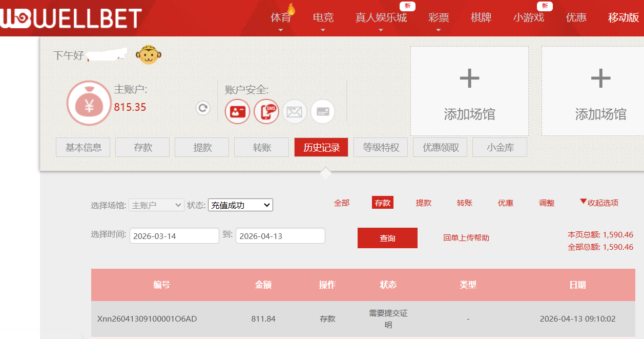644x339 pixels.
Task: Click the first 添加场馆 plus box
Action: (469, 91)
